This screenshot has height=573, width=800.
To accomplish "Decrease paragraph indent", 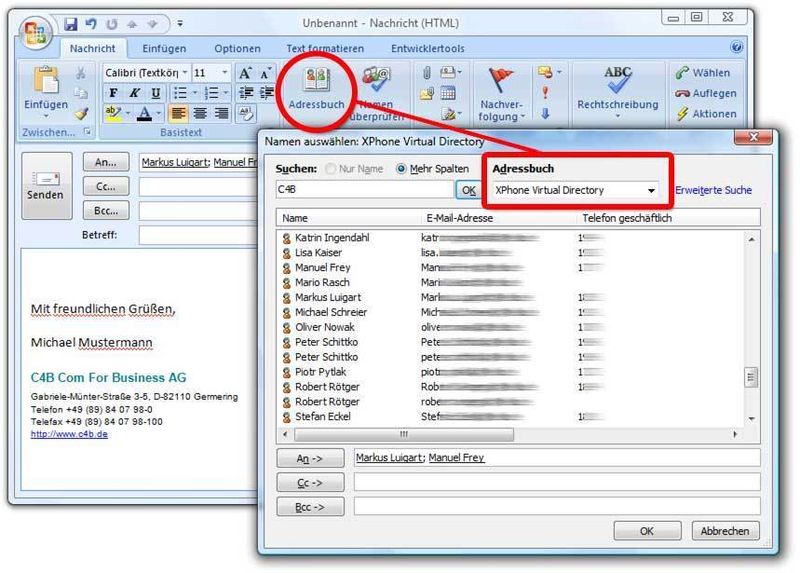I will [x=246, y=93].
